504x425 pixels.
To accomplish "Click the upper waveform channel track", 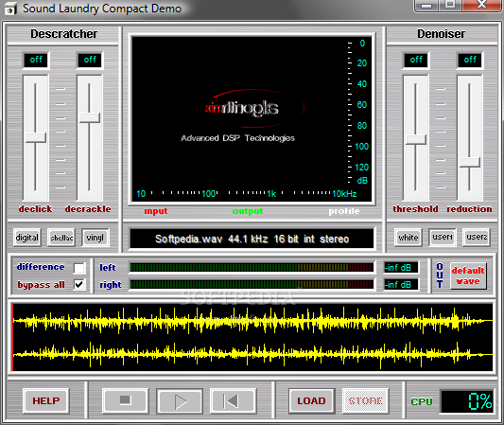I will [x=252, y=321].
